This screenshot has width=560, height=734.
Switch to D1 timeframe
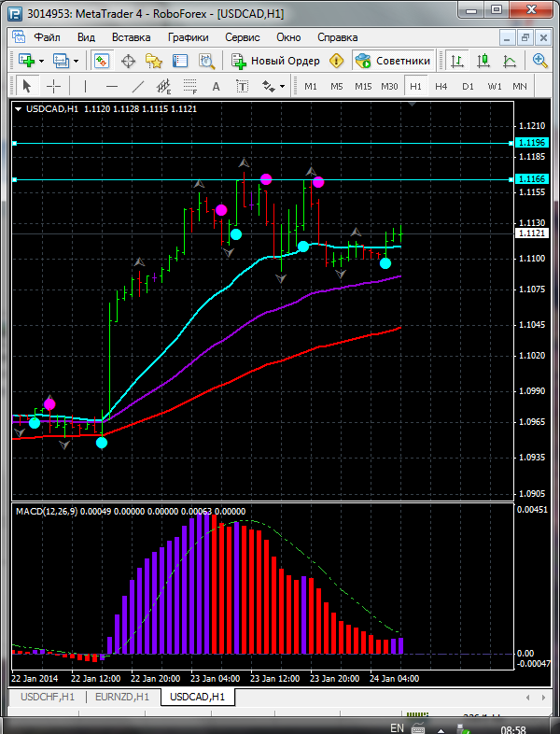[x=468, y=86]
